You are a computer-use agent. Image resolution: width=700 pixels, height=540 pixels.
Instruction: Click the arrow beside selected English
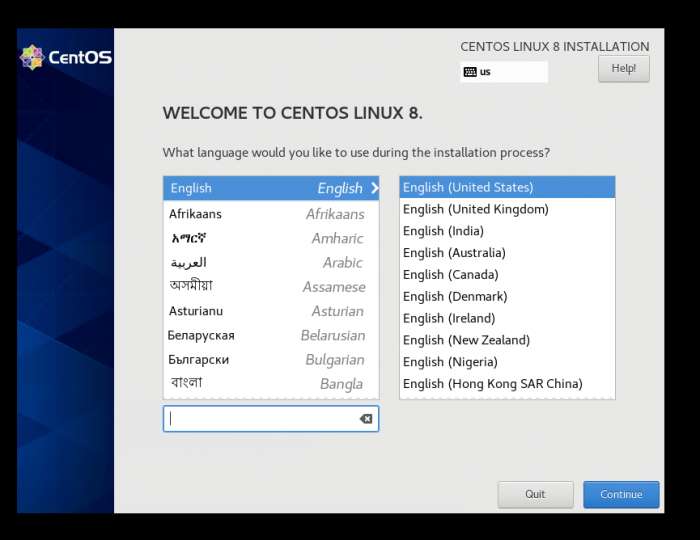pos(375,188)
